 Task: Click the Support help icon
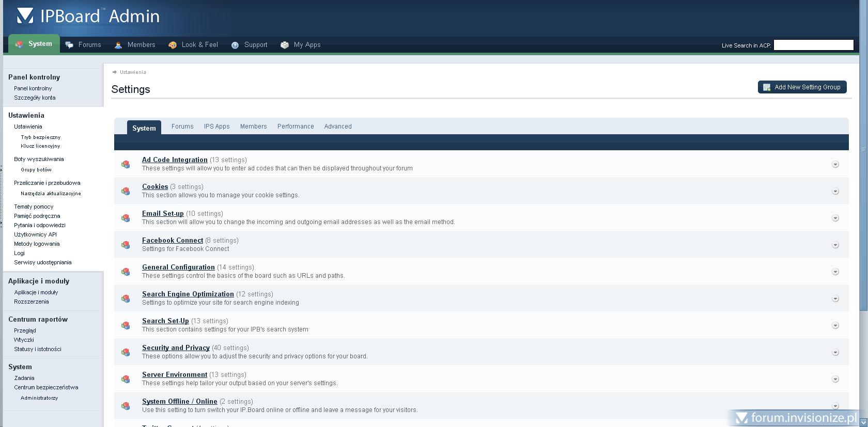[x=235, y=45]
